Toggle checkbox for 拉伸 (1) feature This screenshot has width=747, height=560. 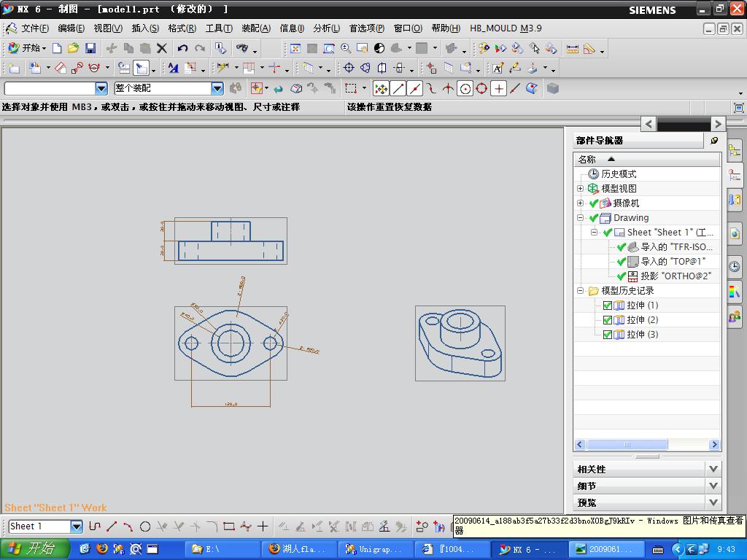click(x=608, y=306)
